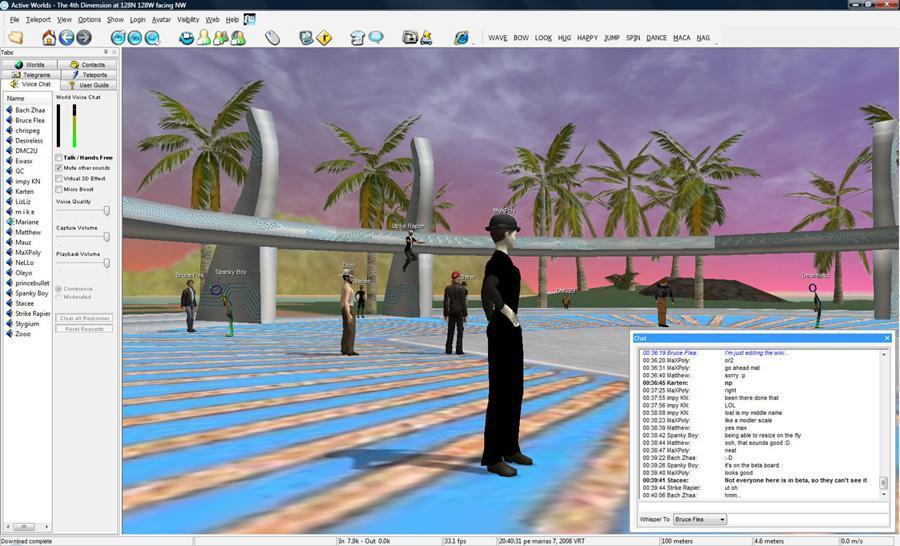Viewport: 900px width, 546px height.
Task: Trigger the WAVE gesture
Action: pos(498,38)
